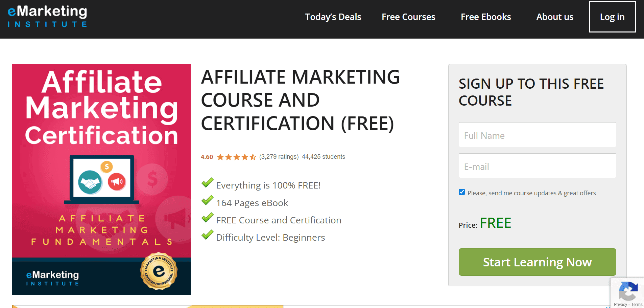This screenshot has height=308, width=644.
Task: Click inside the Full Name field
Action: click(x=537, y=135)
